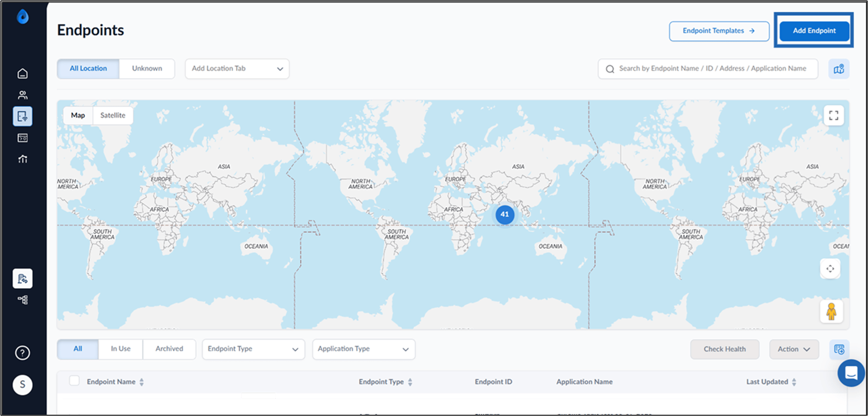Open the analytics chart icon in sidebar
The image size is (868, 416).
pyautogui.click(x=23, y=159)
